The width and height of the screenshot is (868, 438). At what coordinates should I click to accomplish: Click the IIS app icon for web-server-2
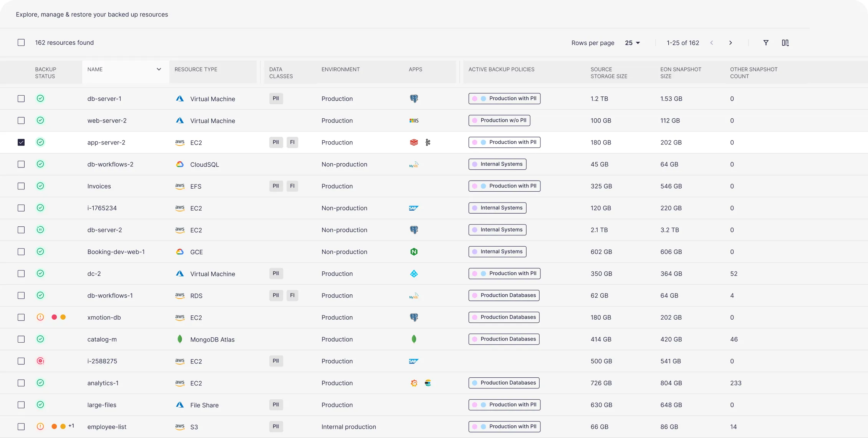pyautogui.click(x=414, y=121)
